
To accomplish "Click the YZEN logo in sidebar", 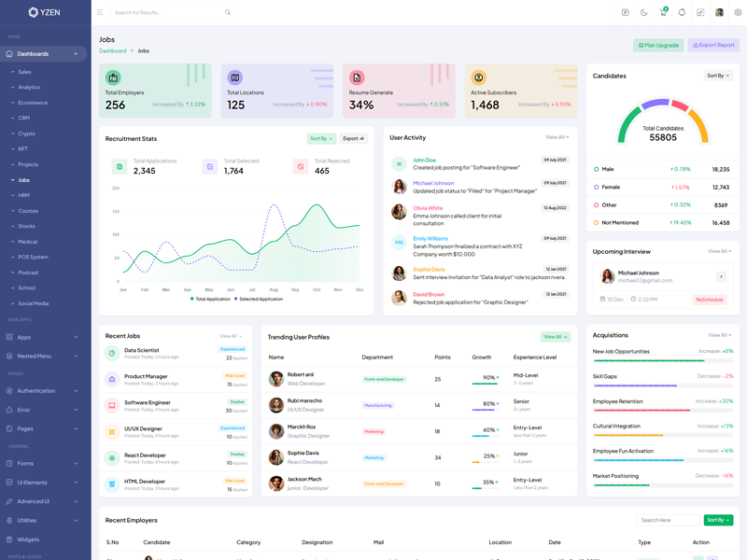I will pyautogui.click(x=45, y=12).
